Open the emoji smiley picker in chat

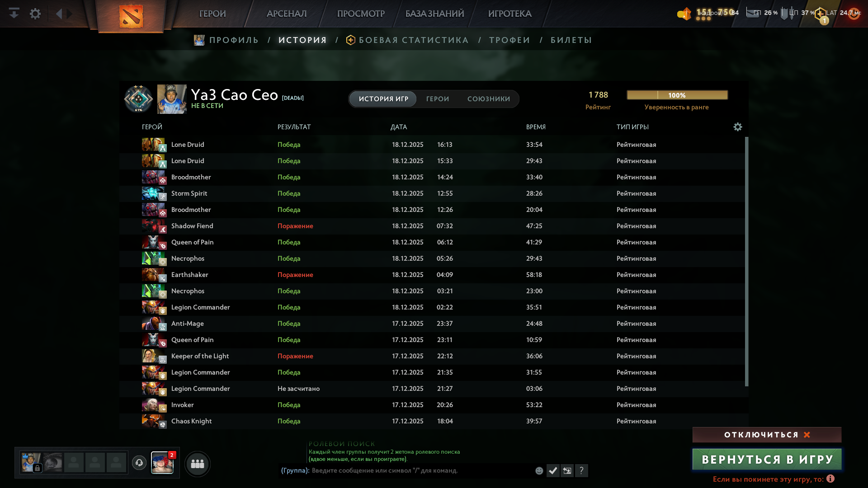pos(539,471)
